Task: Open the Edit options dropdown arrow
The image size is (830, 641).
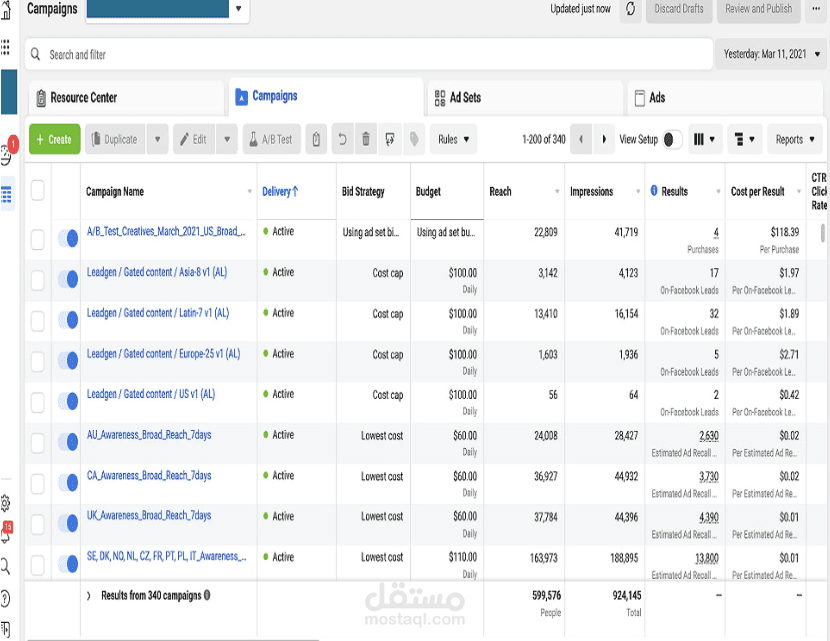Action: point(227,139)
